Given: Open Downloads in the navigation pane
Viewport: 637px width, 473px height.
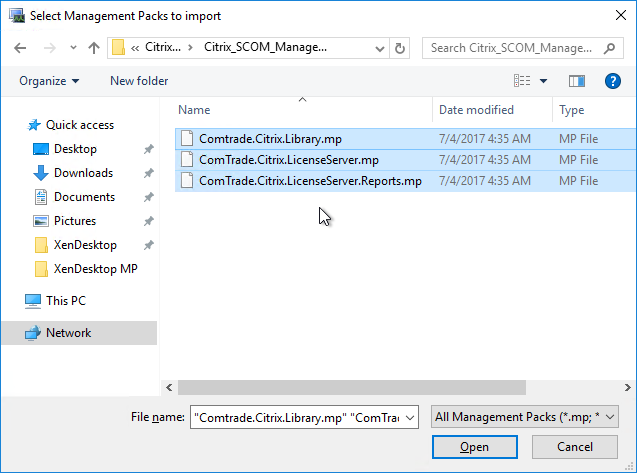Looking at the screenshot, I should click(x=83, y=173).
